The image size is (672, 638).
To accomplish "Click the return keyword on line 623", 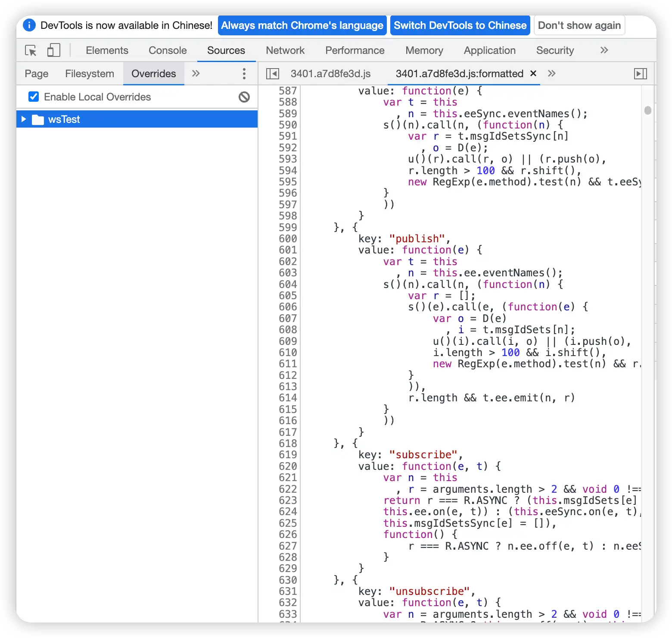I will (x=401, y=500).
